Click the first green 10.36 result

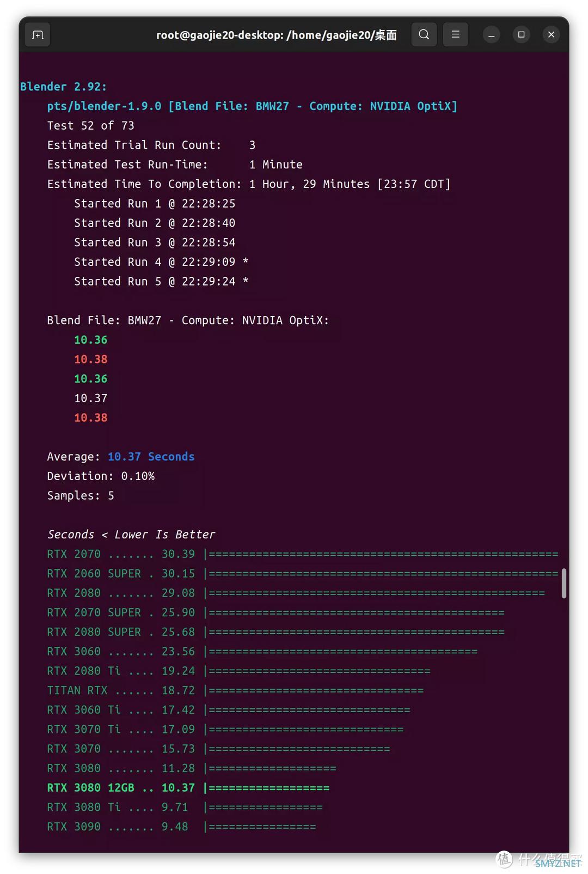click(x=91, y=340)
